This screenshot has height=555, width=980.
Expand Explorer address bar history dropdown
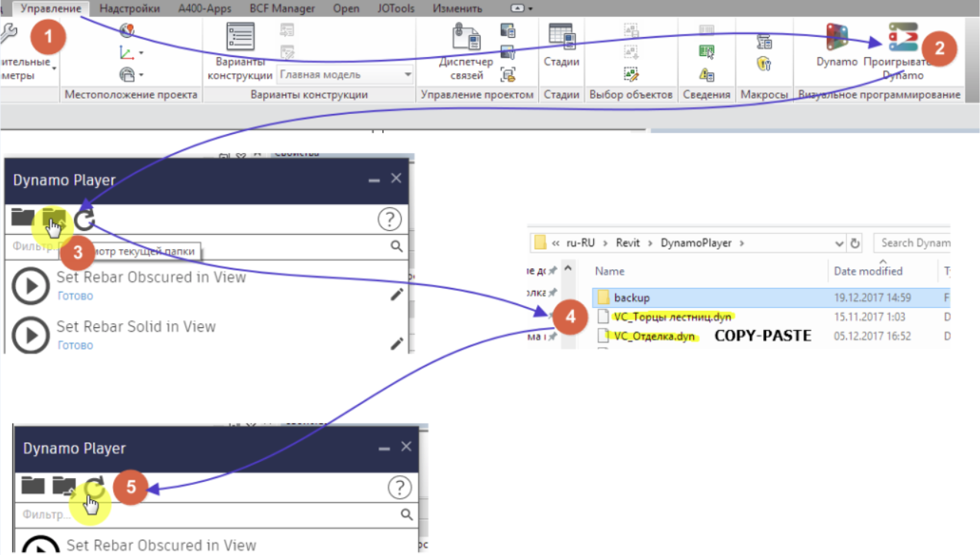[x=839, y=243]
